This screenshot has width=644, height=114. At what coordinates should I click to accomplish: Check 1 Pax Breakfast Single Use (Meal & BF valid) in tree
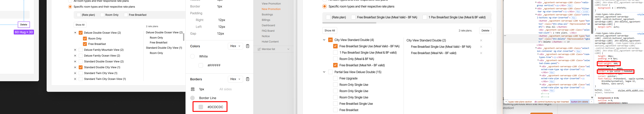point(335,53)
